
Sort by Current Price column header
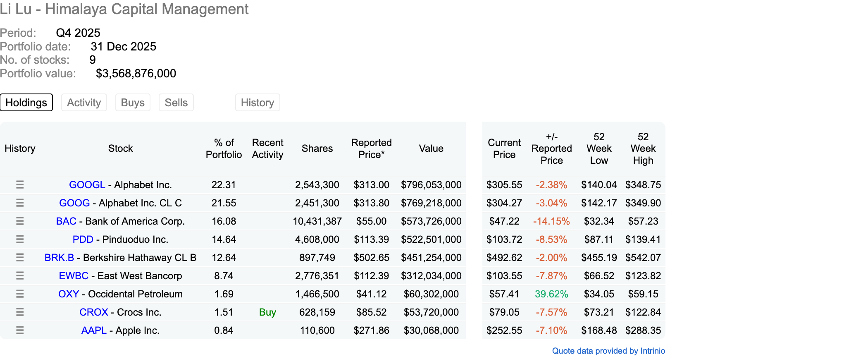504,148
